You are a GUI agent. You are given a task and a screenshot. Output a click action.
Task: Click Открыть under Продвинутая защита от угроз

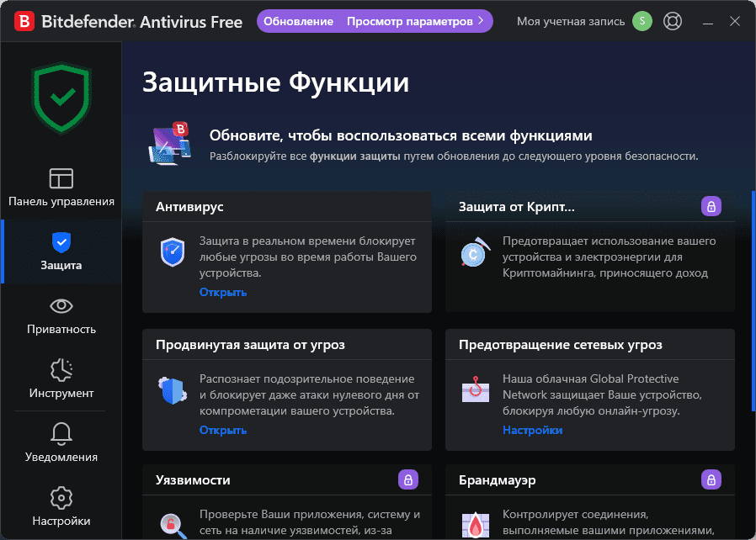223,430
